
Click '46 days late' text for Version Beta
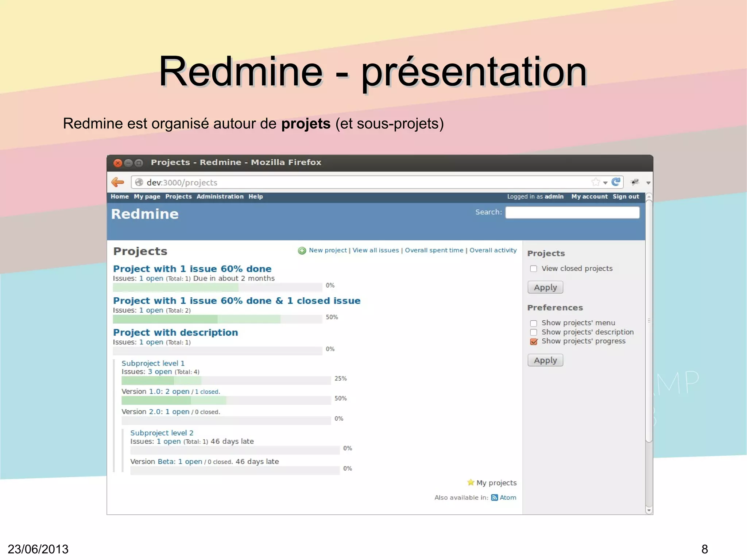(257, 461)
